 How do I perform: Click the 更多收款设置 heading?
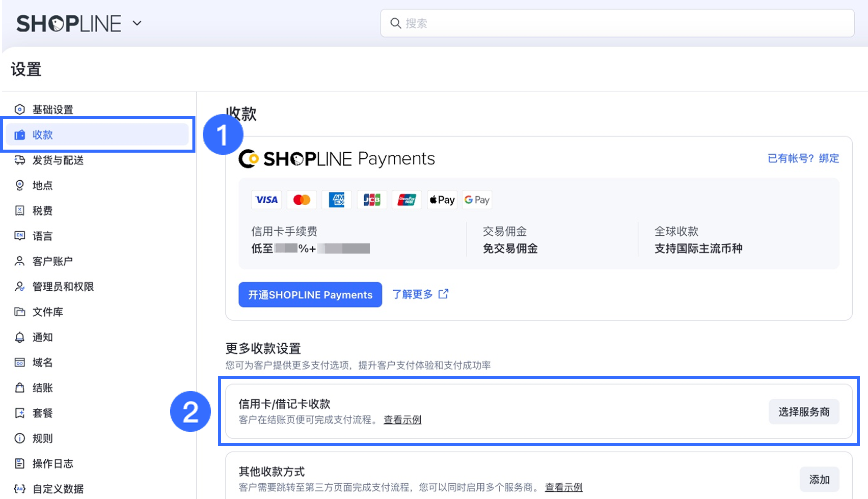tap(263, 349)
